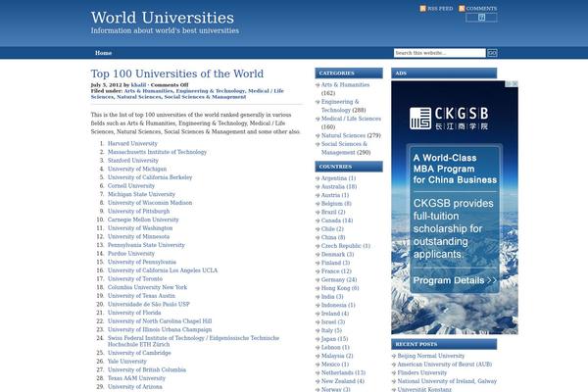Go to the Home menu item
This screenshot has height=392, width=588.
pos(103,53)
